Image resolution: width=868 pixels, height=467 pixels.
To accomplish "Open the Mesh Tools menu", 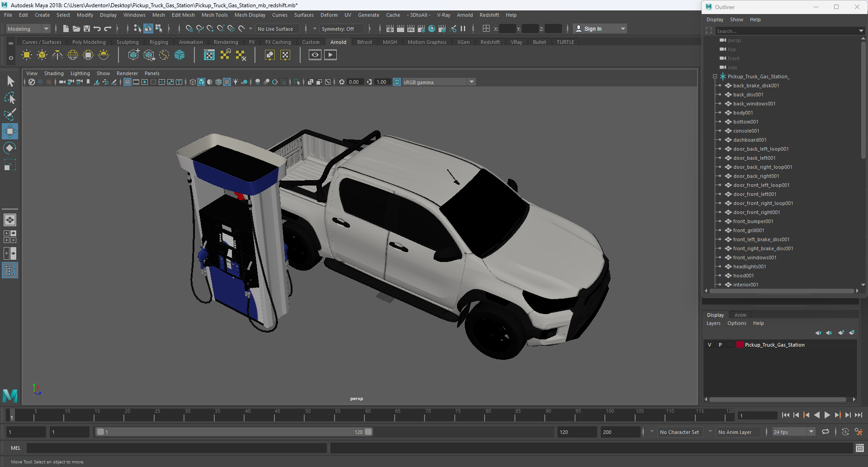I will (214, 15).
